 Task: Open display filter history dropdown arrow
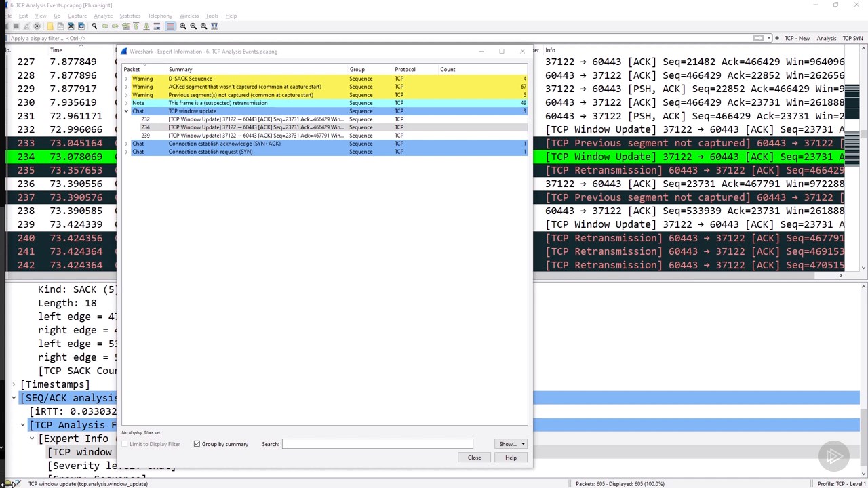pos(768,38)
